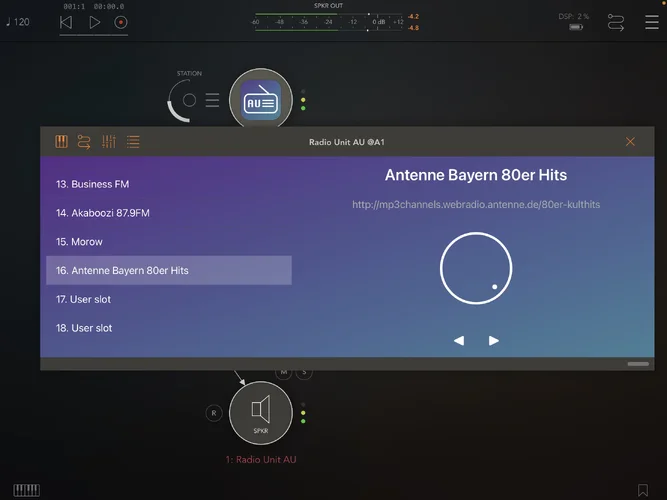Grab the plugin window resize handle
This screenshot has height=500, width=667.
pos(638,364)
